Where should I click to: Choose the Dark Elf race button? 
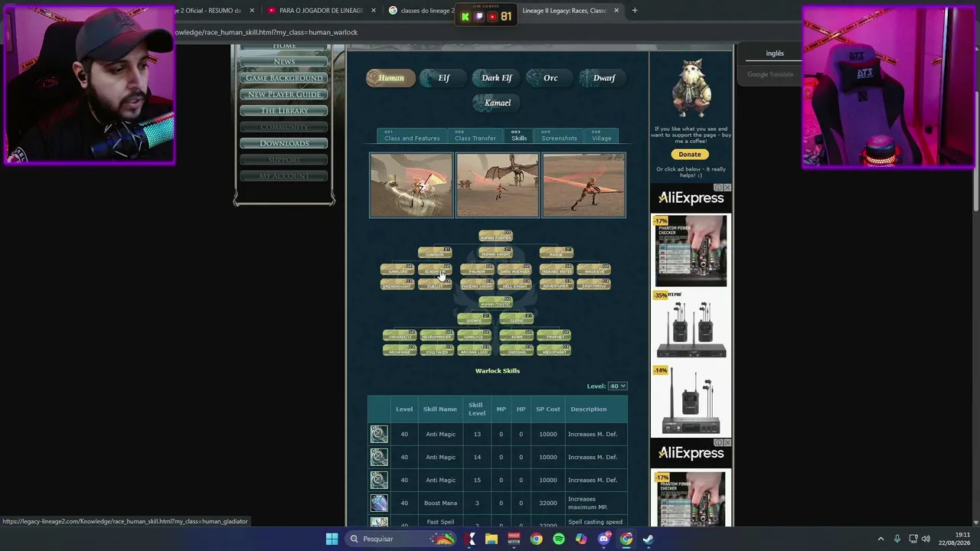coord(497,78)
